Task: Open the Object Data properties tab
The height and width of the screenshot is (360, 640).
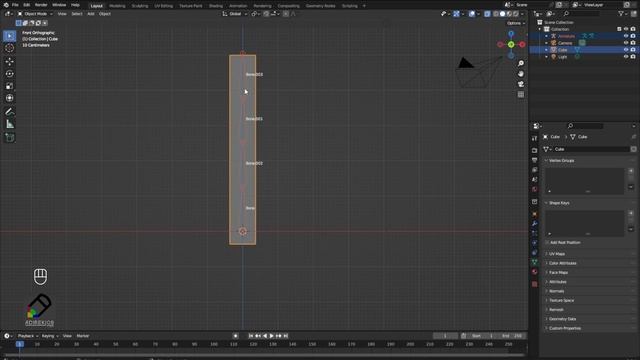Action: [x=535, y=262]
